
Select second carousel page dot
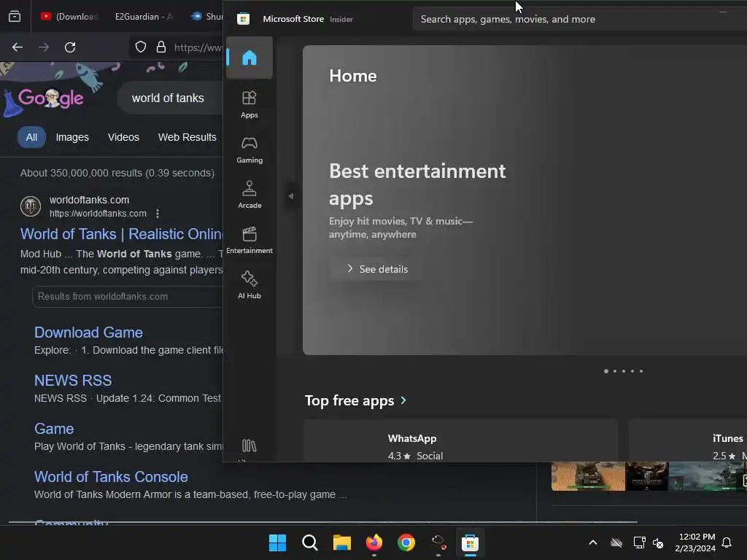coord(615,371)
